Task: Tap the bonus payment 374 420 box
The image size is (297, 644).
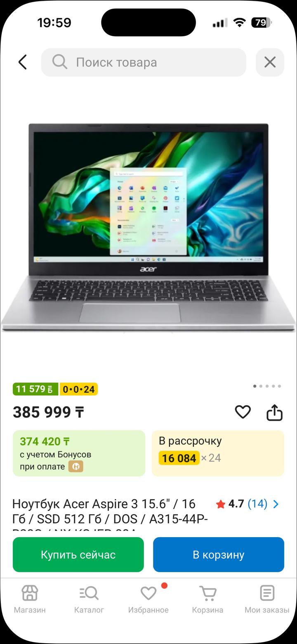Action: click(x=79, y=453)
